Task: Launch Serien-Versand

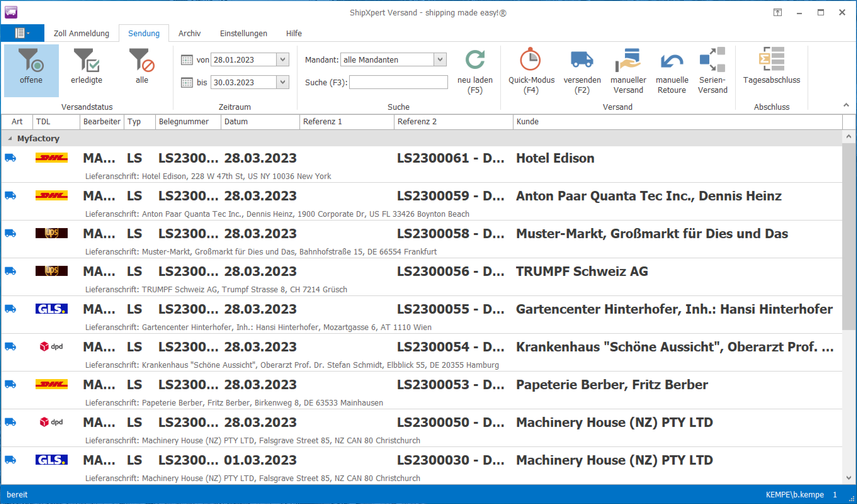Action: 712,60
